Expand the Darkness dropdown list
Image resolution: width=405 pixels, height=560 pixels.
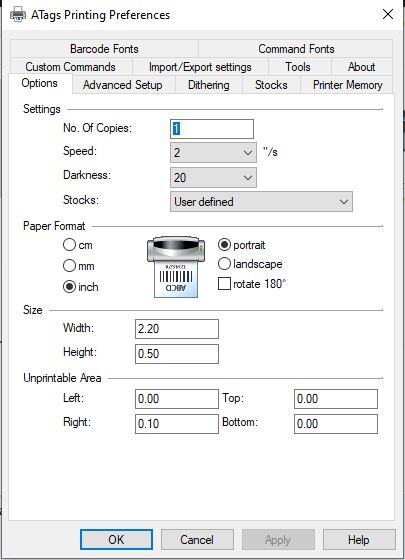tap(213, 178)
